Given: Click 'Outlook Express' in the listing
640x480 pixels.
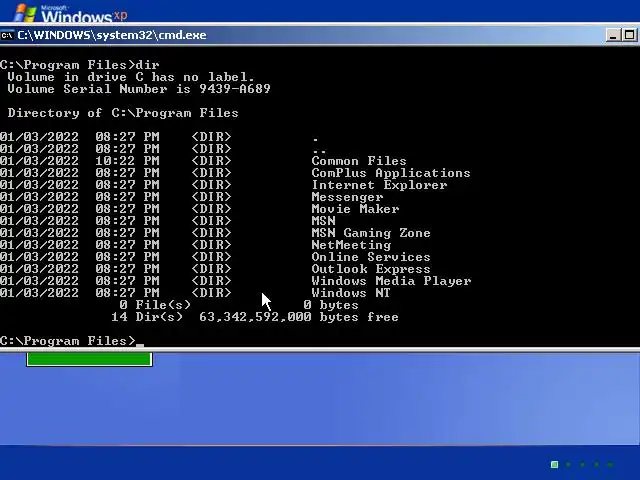Looking at the screenshot, I should 371,269.
